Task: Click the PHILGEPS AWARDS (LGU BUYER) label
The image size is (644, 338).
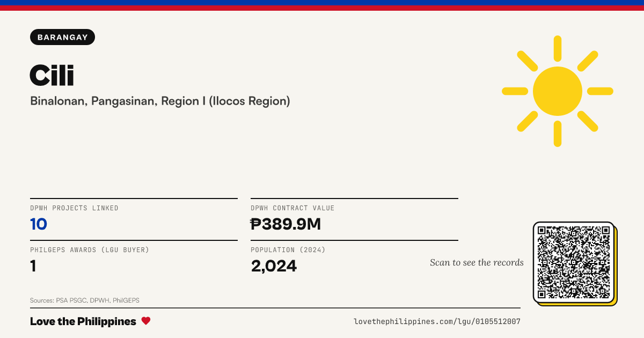Action: 90,250
